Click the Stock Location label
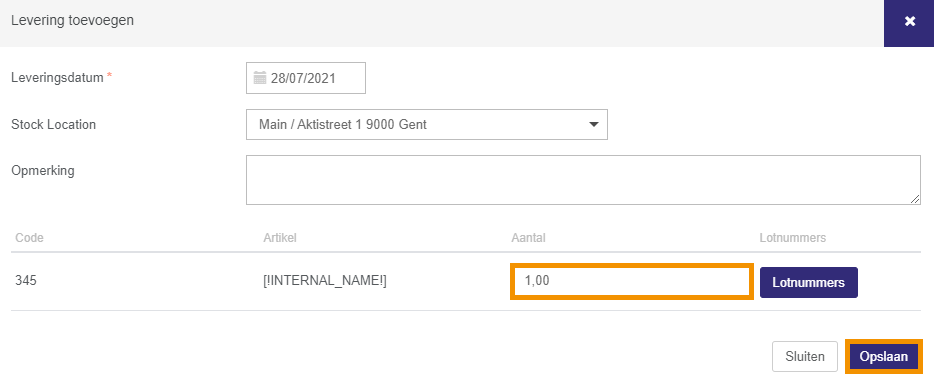This screenshot has width=934, height=381. [x=54, y=124]
